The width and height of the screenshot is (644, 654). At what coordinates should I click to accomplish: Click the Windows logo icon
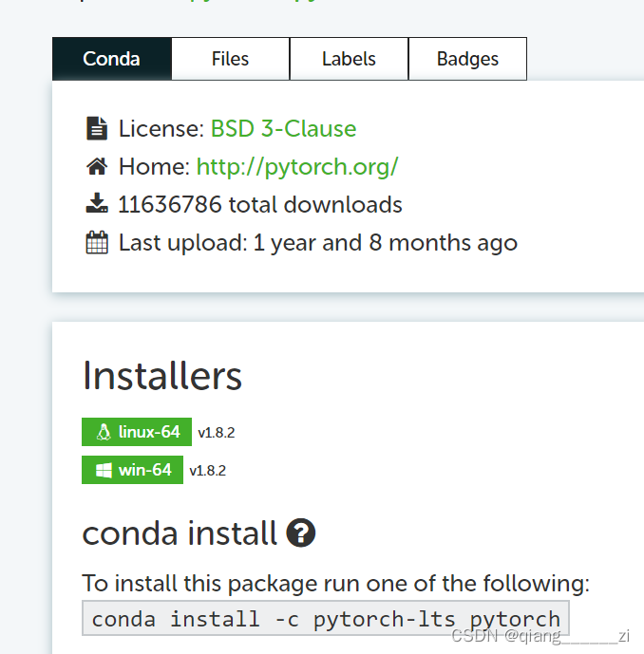[104, 471]
